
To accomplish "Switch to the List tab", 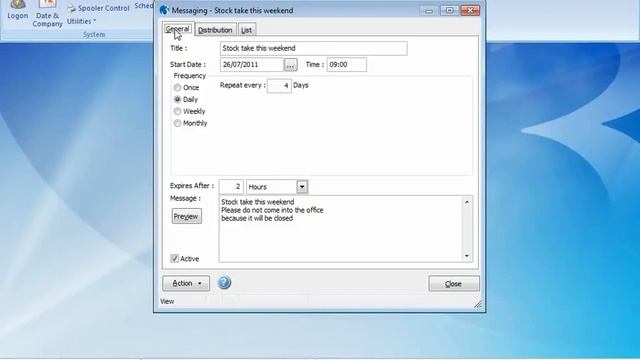I will [x=246, y=30].
